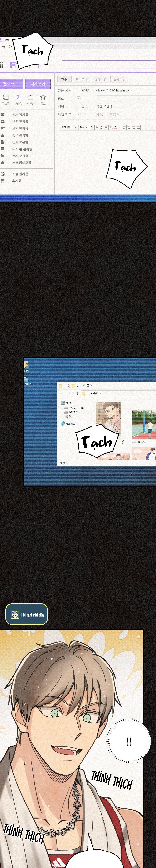Click the 중요 star icon
156x868 pixels.
pyautogui.click(x=43, y=97)
